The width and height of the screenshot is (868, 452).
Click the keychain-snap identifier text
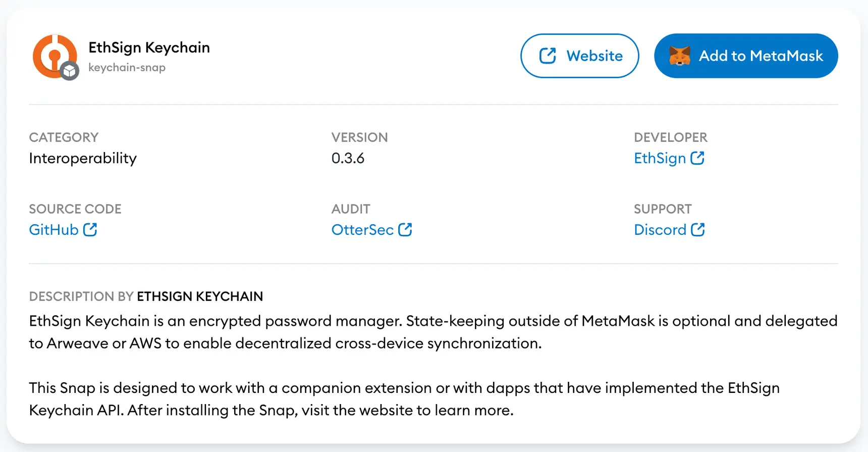[x=127, y=67]
